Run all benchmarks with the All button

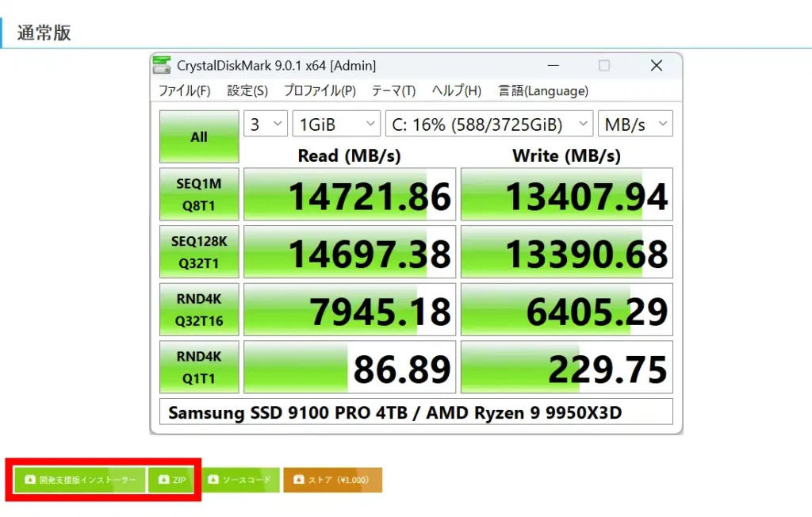[x=198, y=136]
